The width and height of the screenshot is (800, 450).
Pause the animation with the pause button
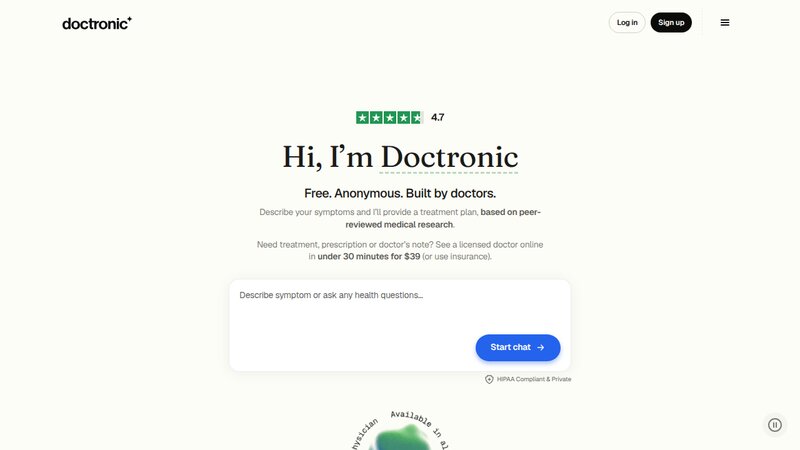coord(774,424)
